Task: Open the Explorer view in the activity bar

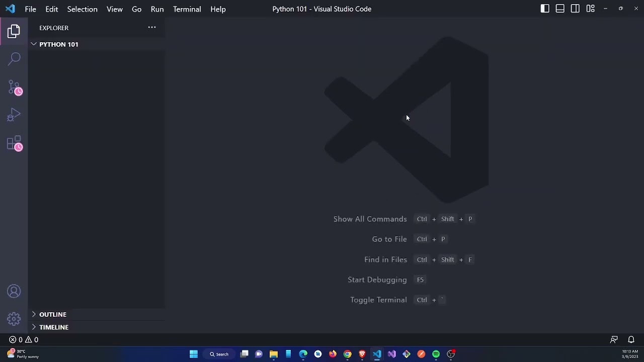Action: click(x=14, y=31)
